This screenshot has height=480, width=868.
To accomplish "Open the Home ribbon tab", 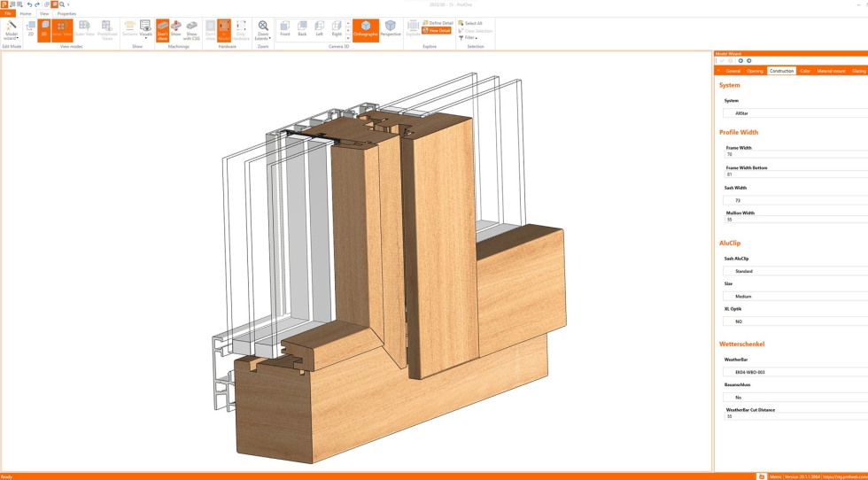I will 26,14.
